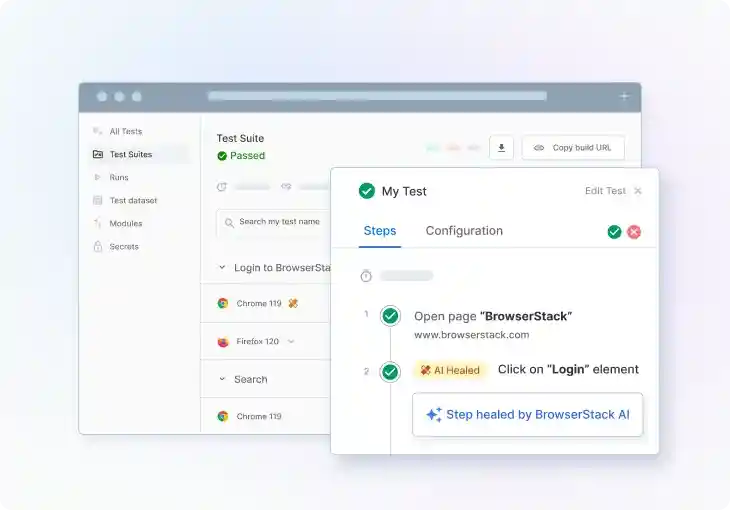Viewport: 730px width, 510px height.
Task: Click step 2 green check icon
Action: pos(390,372)
